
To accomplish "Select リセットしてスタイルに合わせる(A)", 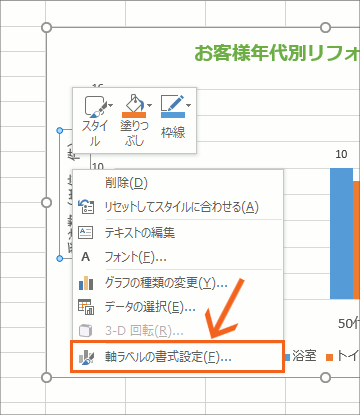I will [x=178, y=207].
